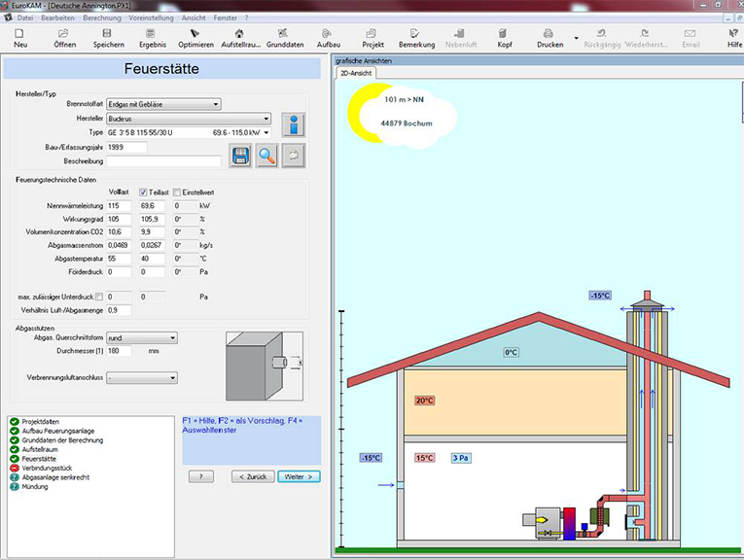The height and width of the screenshot is (560, 744).
Task: Enable the Einstellwert checkbox
Action: coord(177,192)
